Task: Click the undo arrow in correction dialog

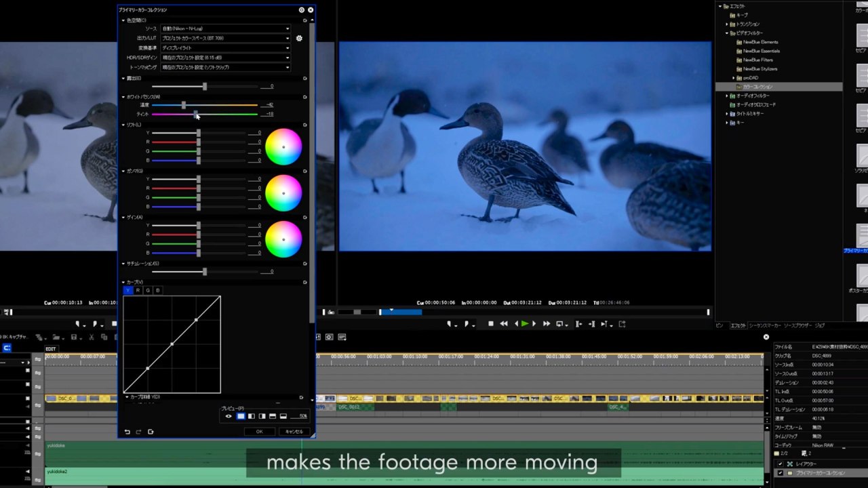Action: (x=127, y=432)
